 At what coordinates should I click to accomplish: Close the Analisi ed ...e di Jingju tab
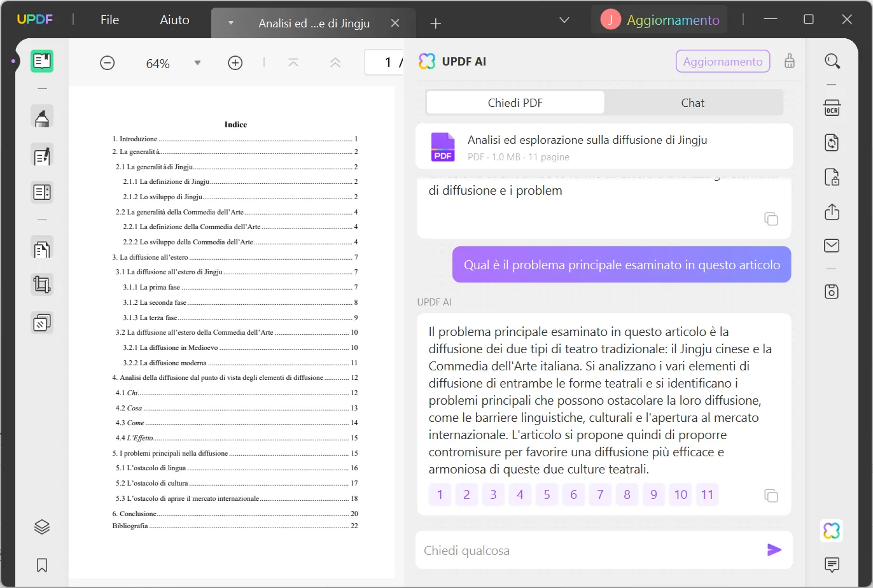395,23
